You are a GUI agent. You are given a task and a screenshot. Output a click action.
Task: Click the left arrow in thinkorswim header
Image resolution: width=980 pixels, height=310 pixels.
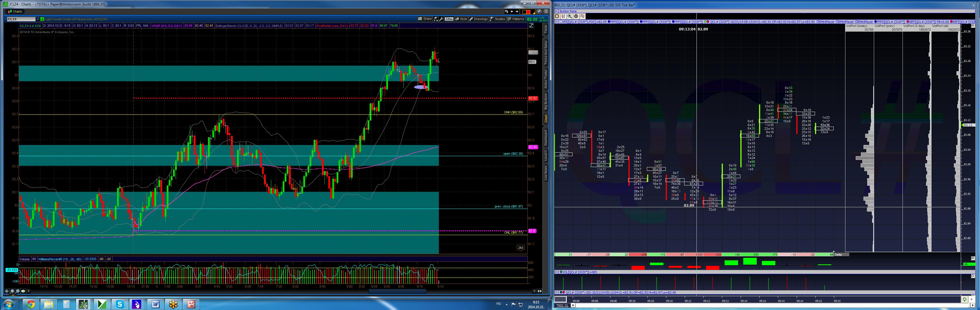[512, 11]
